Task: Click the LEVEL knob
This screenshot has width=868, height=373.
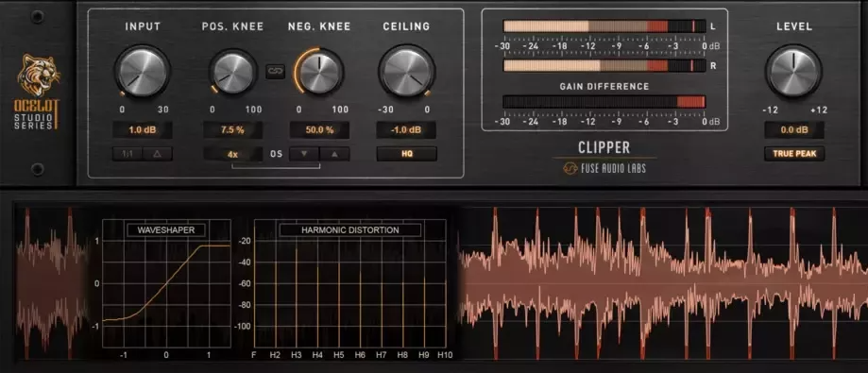Action: click(x=793, y=72)
